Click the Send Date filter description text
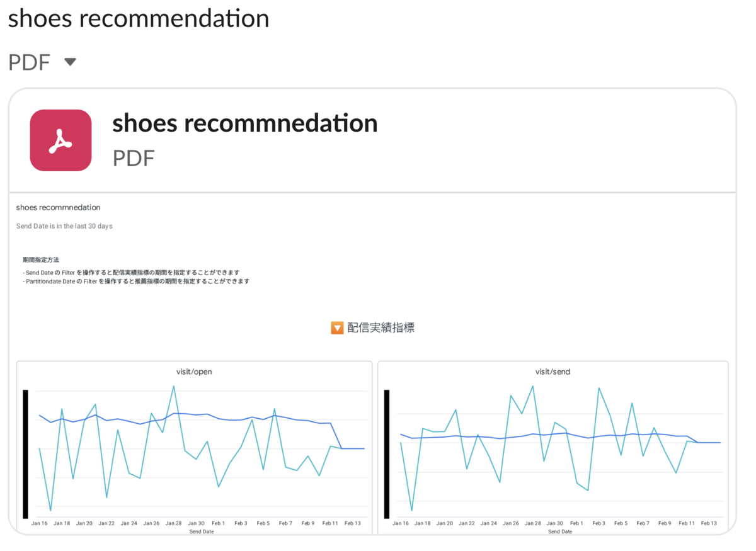 64,226
